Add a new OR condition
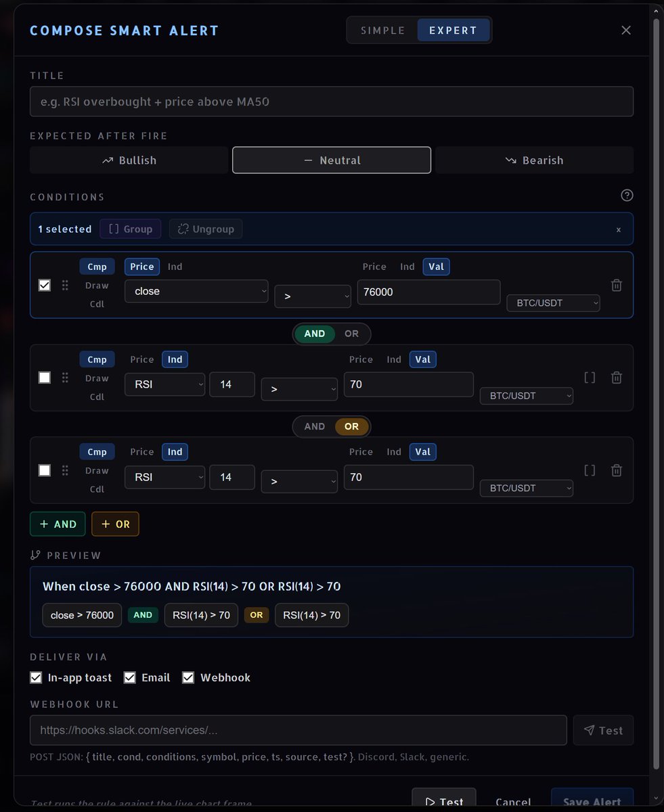This screenshot has width=664, height=812. [x=115, y=524]
